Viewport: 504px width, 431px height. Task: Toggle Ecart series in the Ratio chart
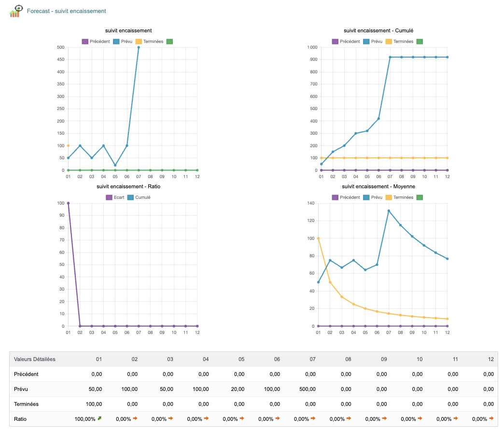point(114,197)
